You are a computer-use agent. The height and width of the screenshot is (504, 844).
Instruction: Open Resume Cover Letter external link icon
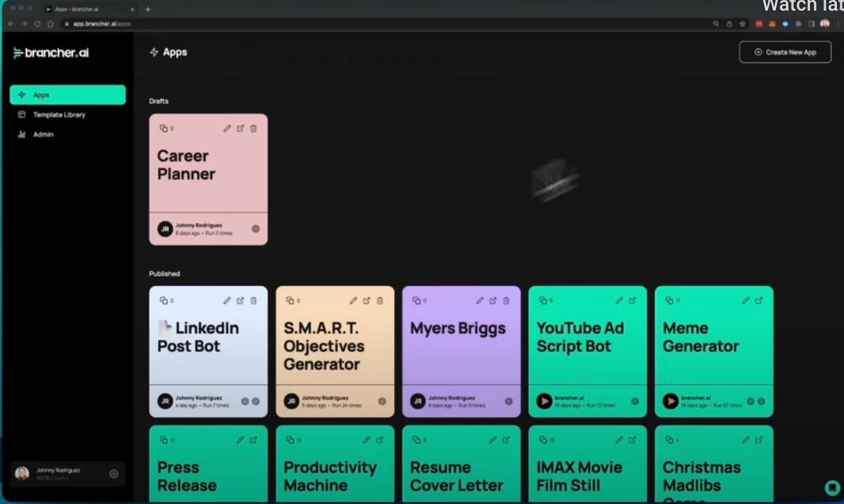[506, 440]
